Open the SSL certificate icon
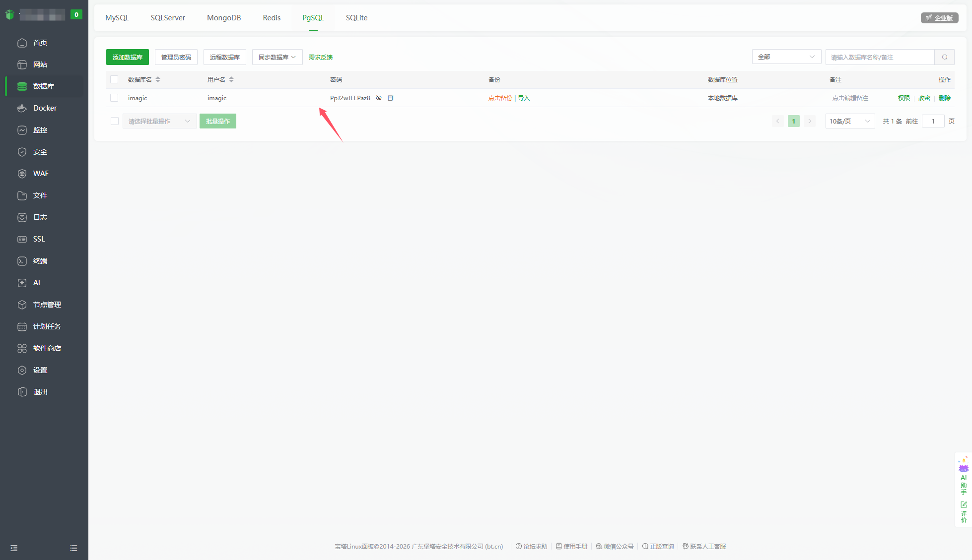 22,239
